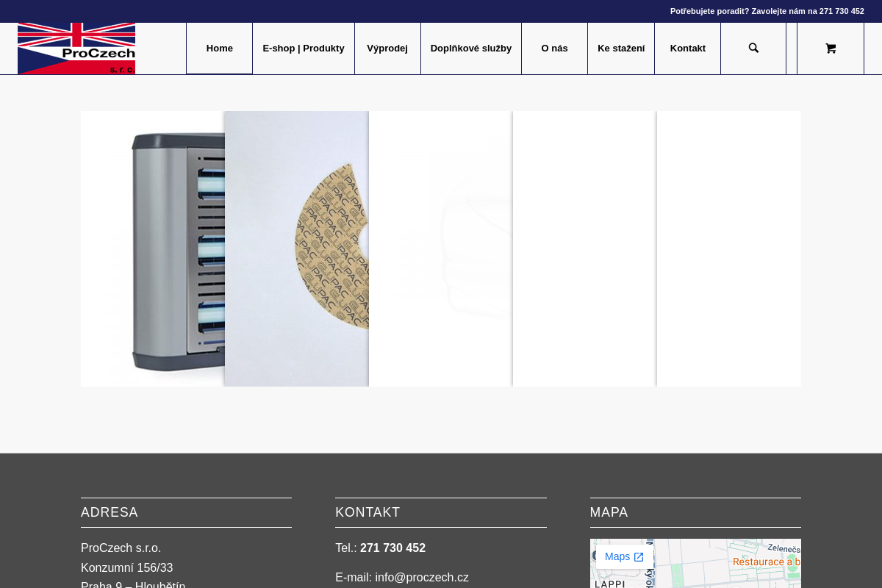Open the Ke stažení page
The height and width of the screenshot is (588, 882).
[620, 49]
